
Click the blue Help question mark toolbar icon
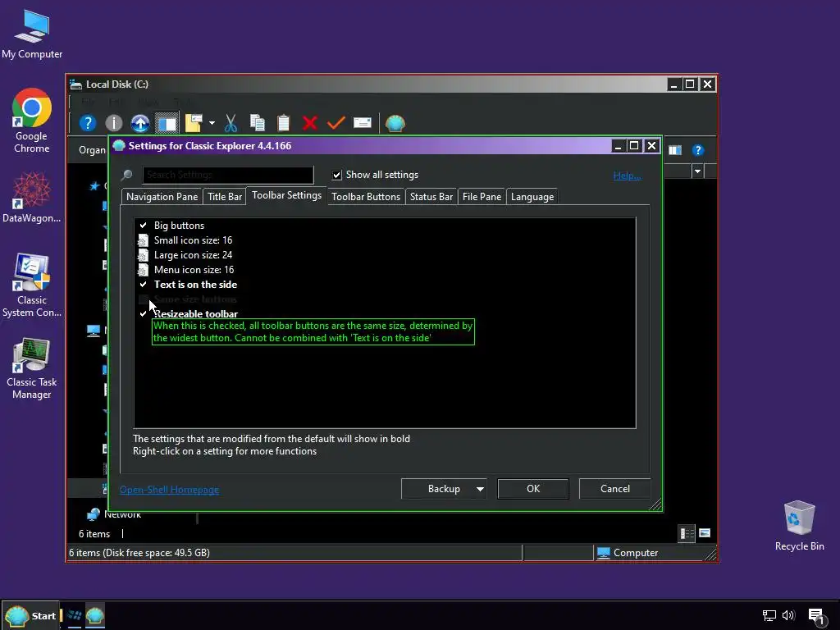(88, 123)
